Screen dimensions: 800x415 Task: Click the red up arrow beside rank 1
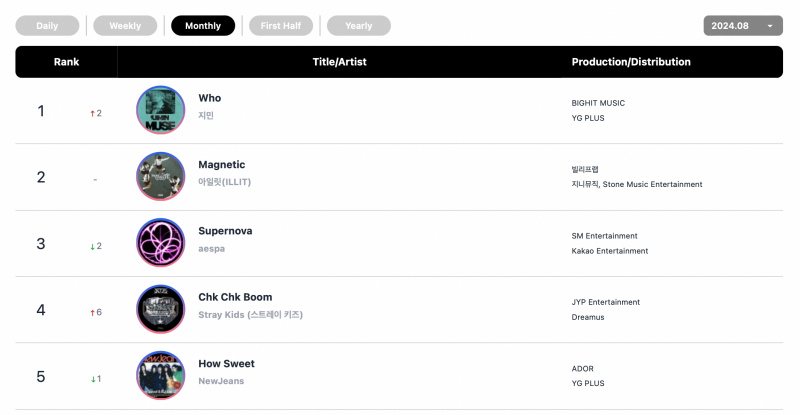point(92,113)
